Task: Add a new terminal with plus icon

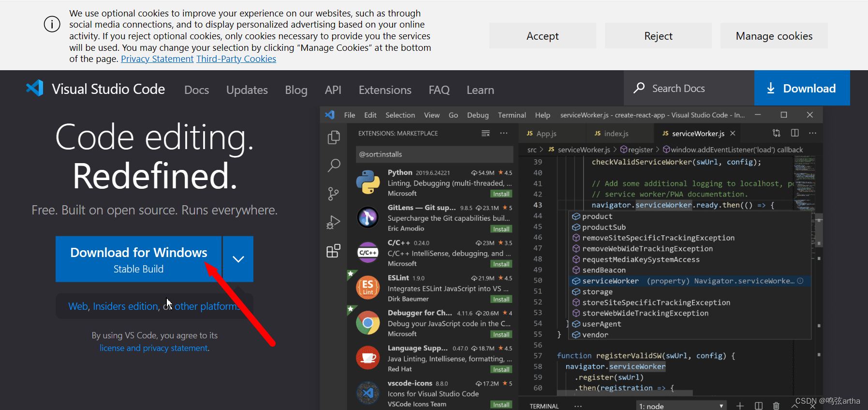Action: pos(740,406)
